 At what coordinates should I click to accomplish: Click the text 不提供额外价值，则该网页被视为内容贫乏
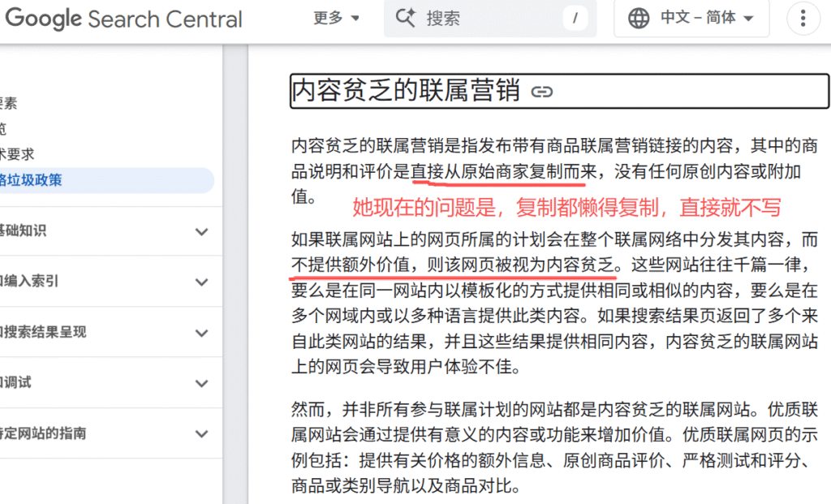pyautogui.click(x=453, y=265)
